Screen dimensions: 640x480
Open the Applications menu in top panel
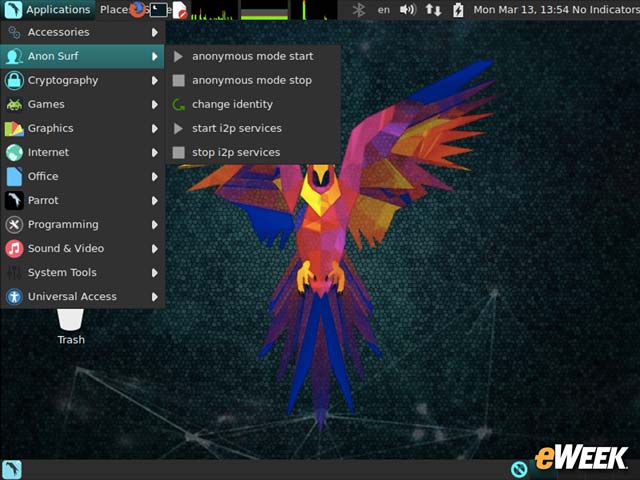tap(48, 9)
